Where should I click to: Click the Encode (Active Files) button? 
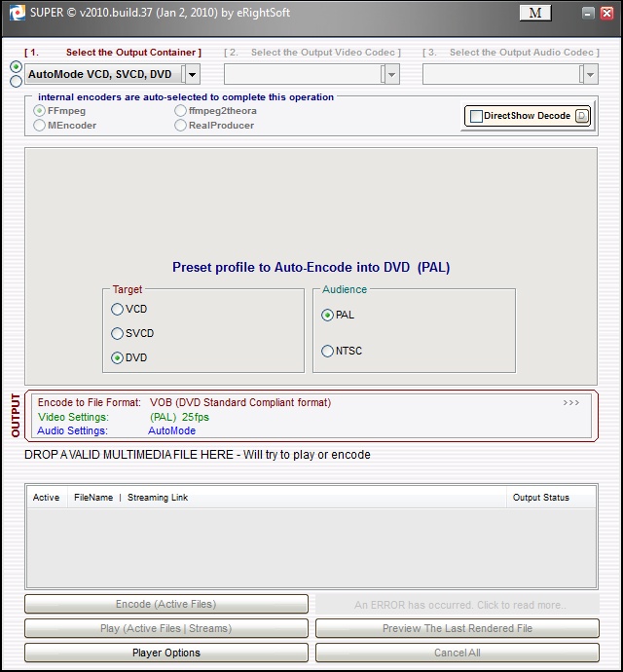tap(166, 604)
